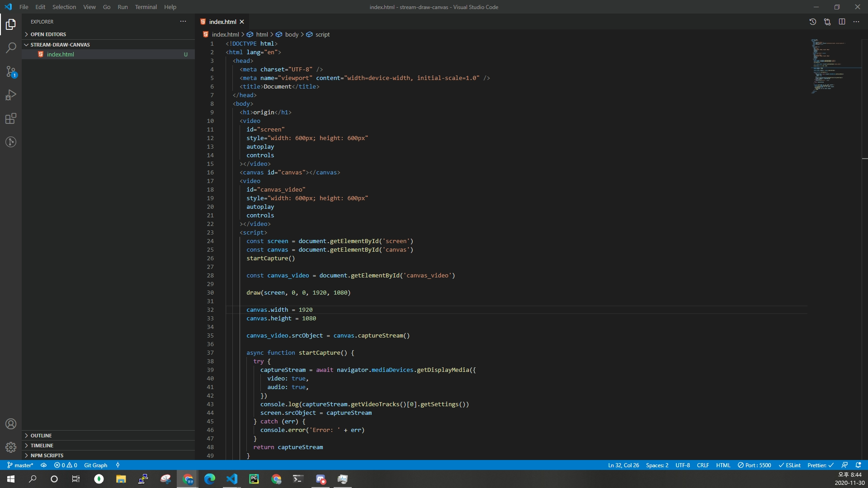
Task: Open the Run and Debug view
Action: (11, 95)
